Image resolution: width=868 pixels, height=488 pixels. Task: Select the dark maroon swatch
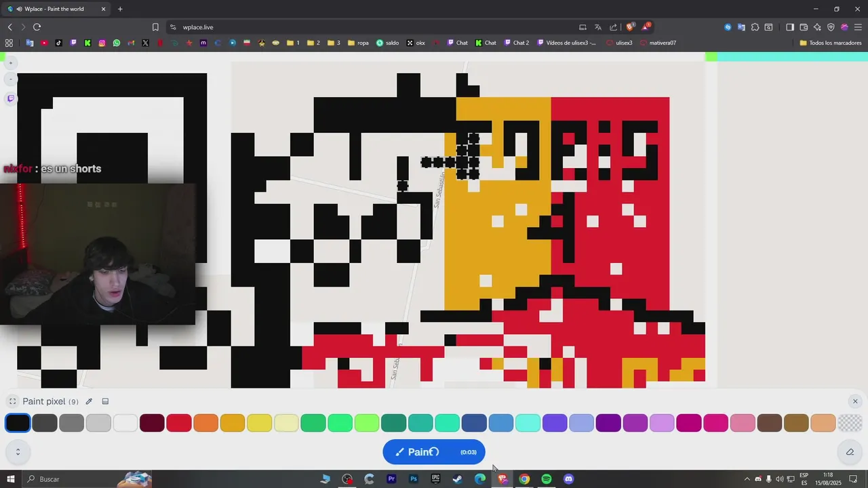coord(152,423)
